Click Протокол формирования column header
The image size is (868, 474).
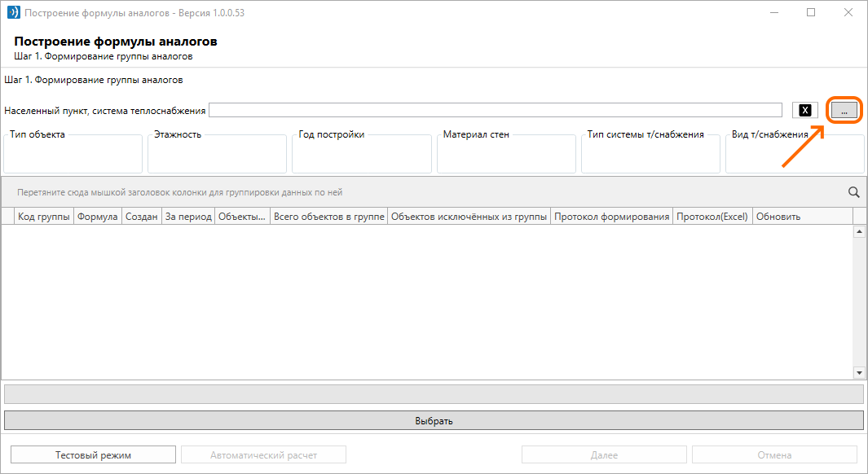612,217
